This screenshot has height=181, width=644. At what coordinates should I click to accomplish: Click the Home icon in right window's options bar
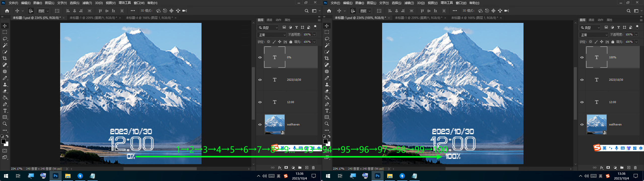[329, 11]
